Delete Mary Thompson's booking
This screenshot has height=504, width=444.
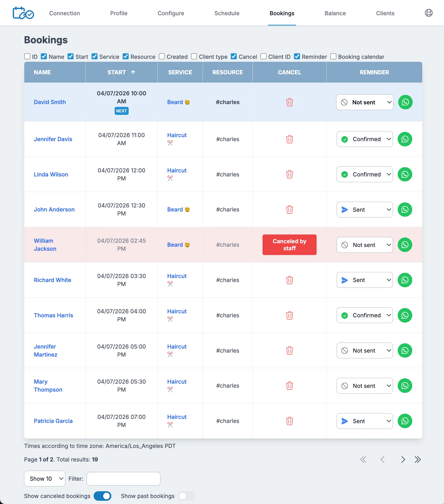coord(290,386)
